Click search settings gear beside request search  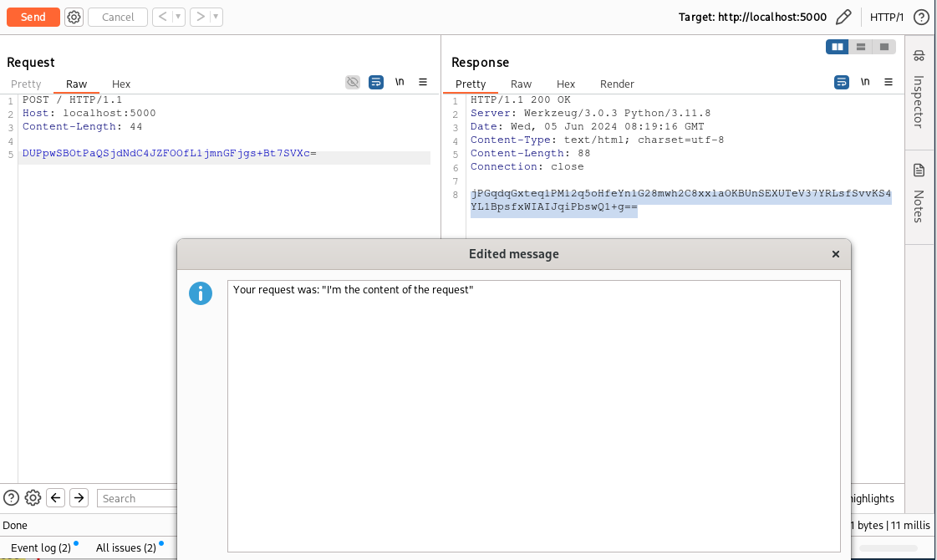pos(33,498)
